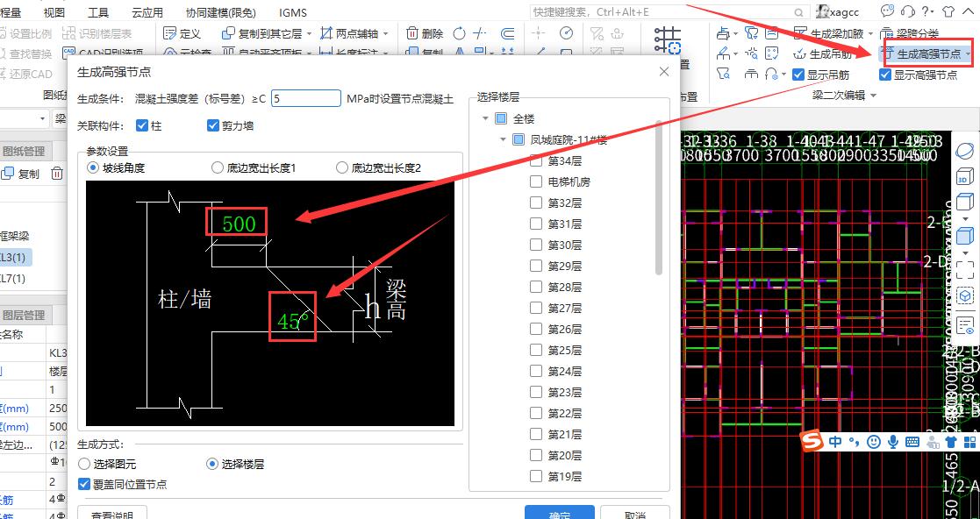Click the 生成吊筋 tool
This screenshot has height=519, width=980.
point(822,54)
